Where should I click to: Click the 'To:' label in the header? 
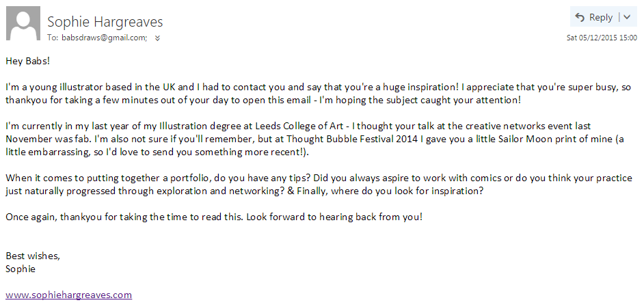pos(53,38)
